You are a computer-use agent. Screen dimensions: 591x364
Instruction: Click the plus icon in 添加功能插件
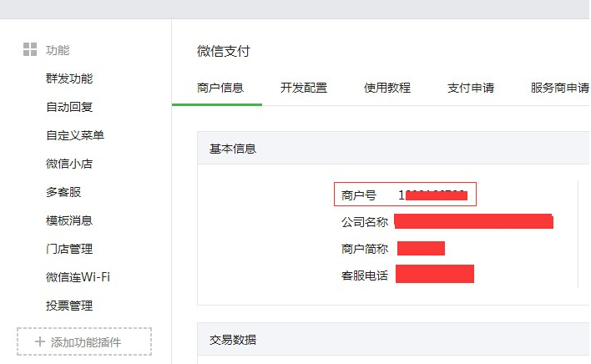tap(39, 341)
